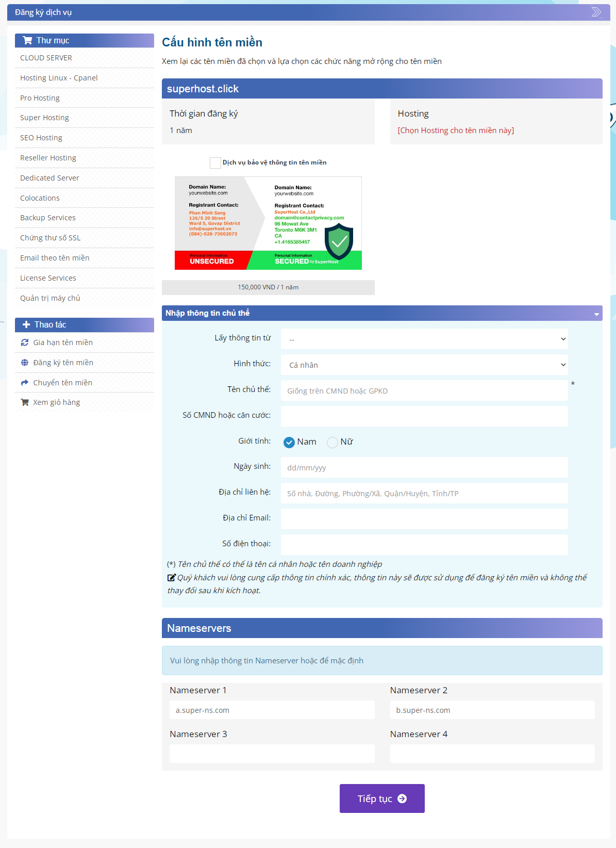
Task: Open CLOUD SERVER in the sidebar menu
Action: pos(46,58)
